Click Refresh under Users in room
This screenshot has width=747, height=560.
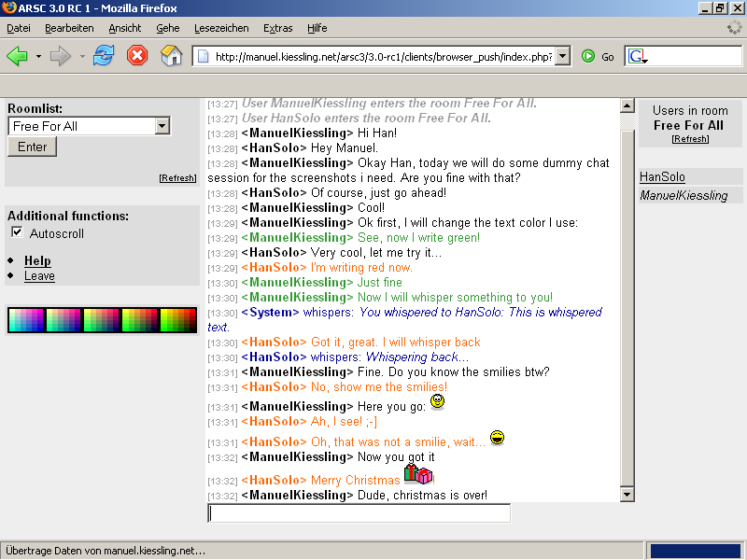690,139
